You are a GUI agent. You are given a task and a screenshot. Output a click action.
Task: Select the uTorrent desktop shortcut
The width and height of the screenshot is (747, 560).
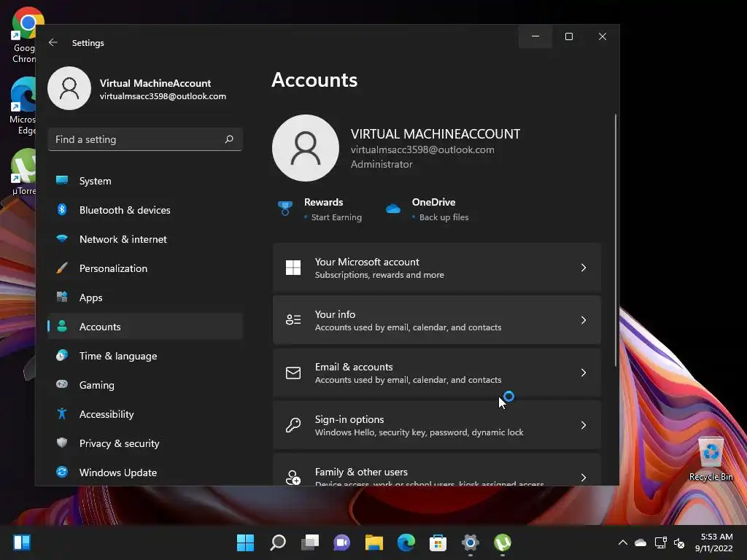23,172
